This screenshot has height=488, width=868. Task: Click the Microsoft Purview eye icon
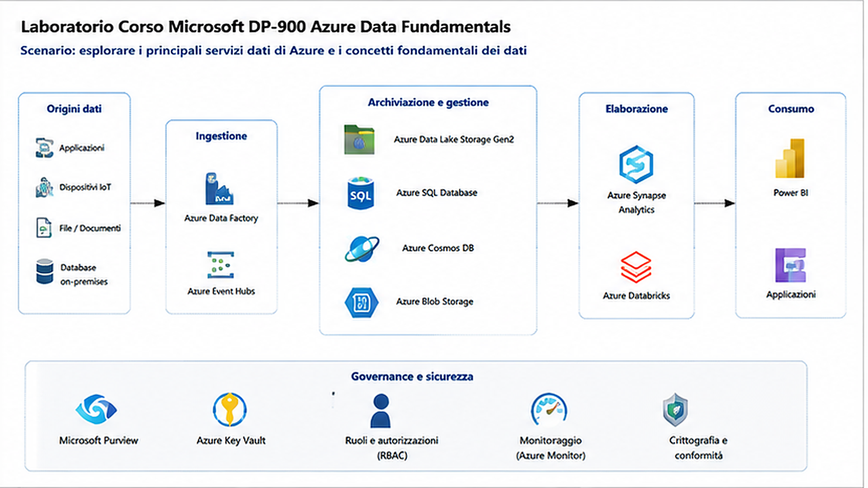click(x=98, y=409)
